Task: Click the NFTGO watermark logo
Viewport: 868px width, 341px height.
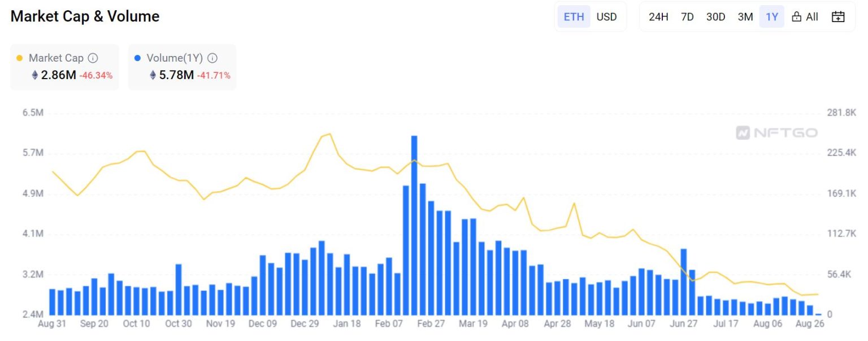Action: [x=777, y=133]
